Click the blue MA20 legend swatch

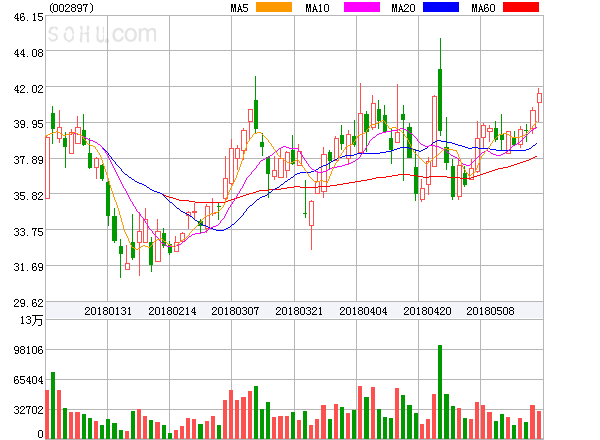pyautogui.click(x=441, y=7)
